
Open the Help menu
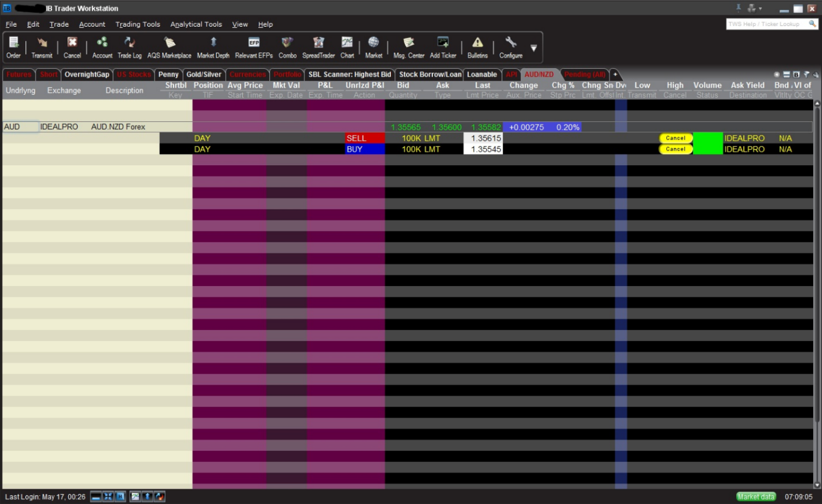pos(265,24)
